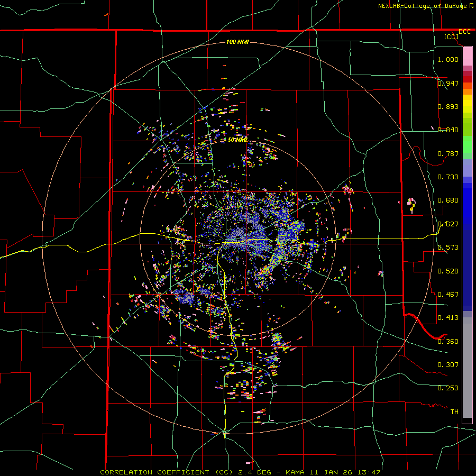Click the 100 NMI range ring label
Screen dimensions: 476x476
tap(237, 42)
